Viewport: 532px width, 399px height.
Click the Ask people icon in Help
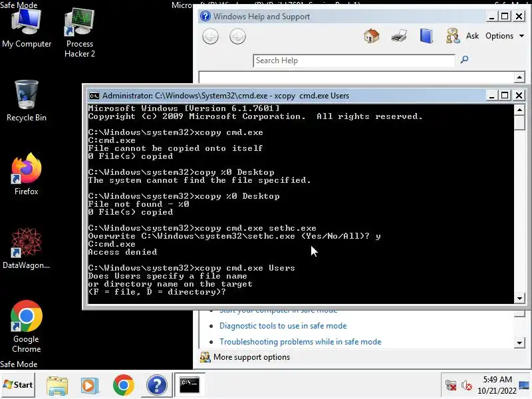(453, 36)
